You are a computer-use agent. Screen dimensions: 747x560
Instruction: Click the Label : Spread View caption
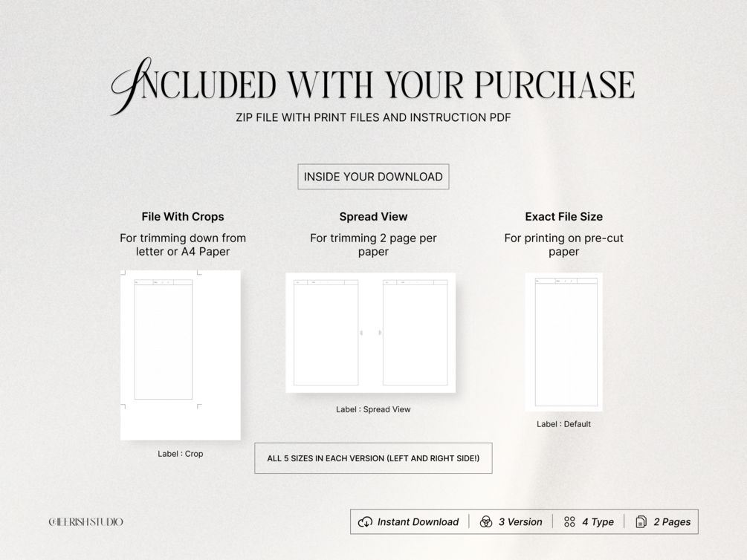pyautogui.click(x=373, y=409)
